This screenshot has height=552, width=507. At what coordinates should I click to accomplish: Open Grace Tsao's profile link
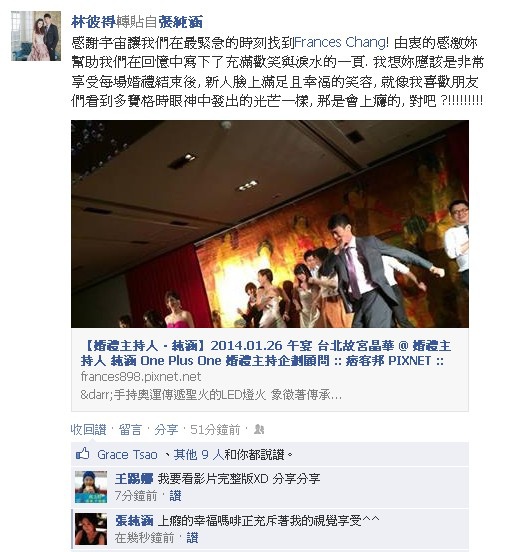[127, 454]
